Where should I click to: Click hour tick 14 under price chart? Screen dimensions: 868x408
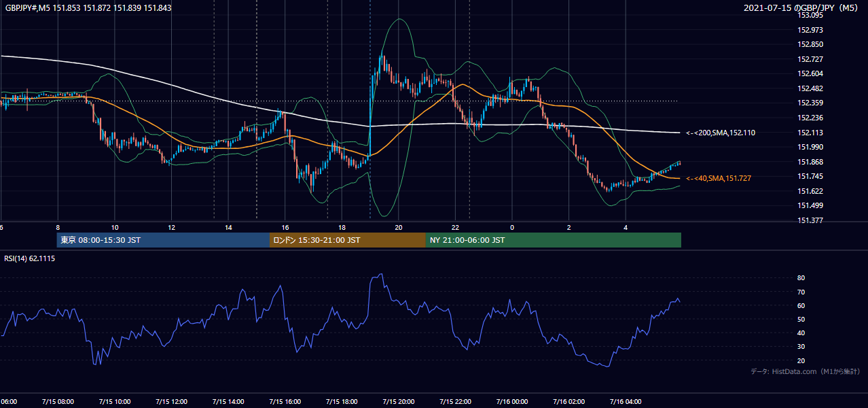point(228,228)
